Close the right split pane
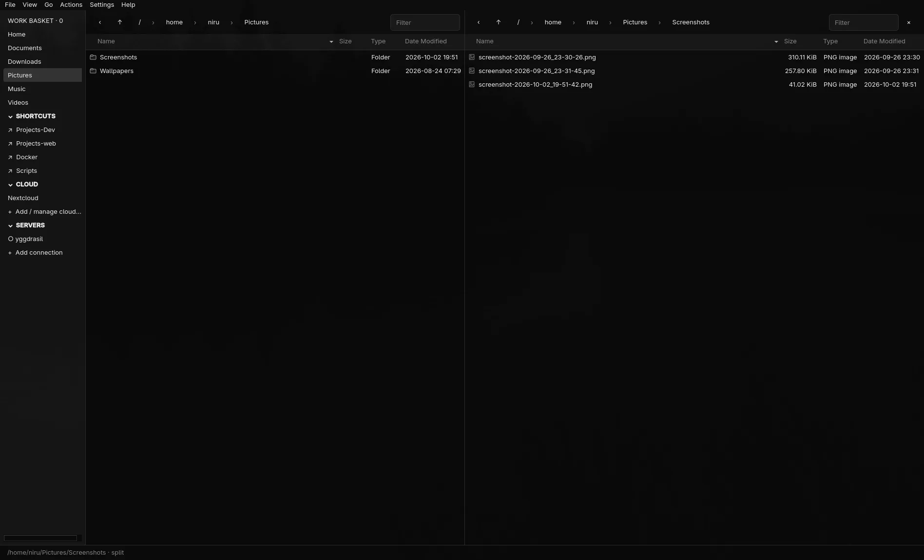The height and width of the screenshot is (560, 924). tap(908, 22)
